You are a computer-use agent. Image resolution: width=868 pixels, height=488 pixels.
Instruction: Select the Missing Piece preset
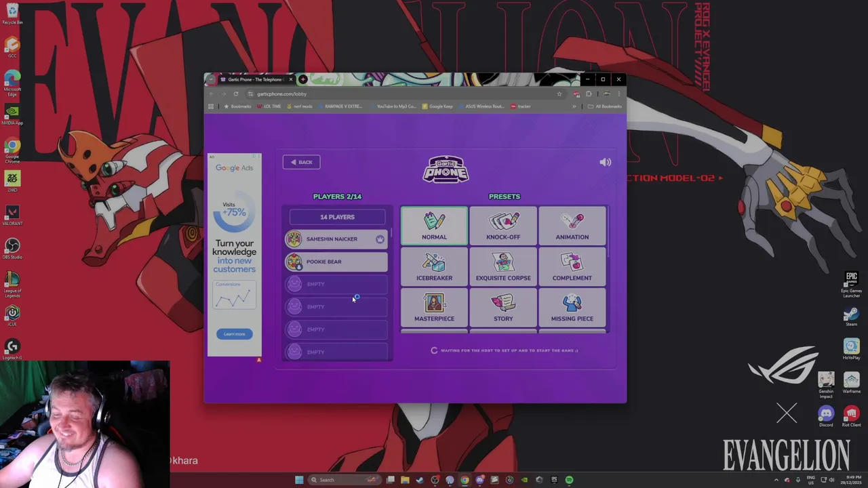(572, 307)
